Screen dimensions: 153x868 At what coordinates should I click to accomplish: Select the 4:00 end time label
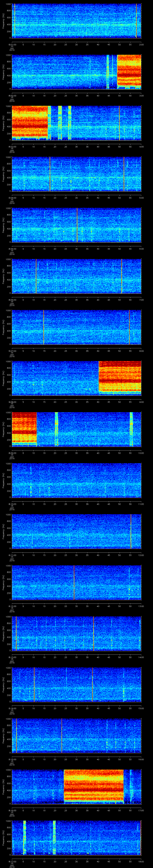(141, 147)
